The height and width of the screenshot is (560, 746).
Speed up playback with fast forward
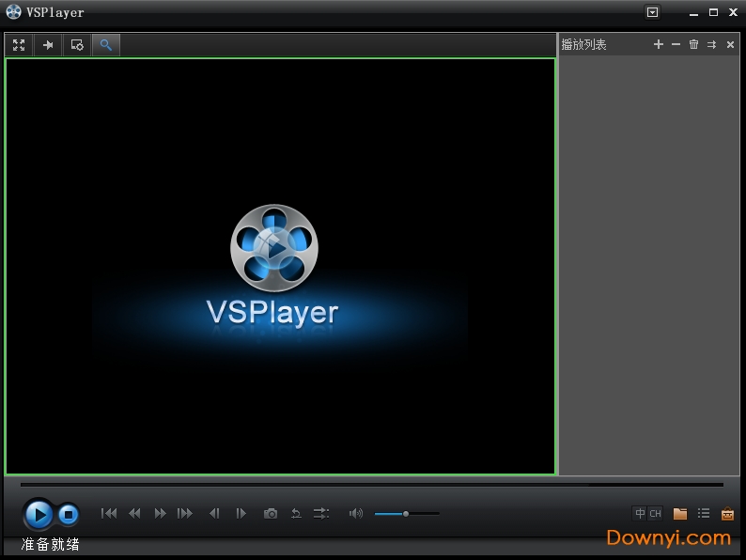tap(161, 513)
